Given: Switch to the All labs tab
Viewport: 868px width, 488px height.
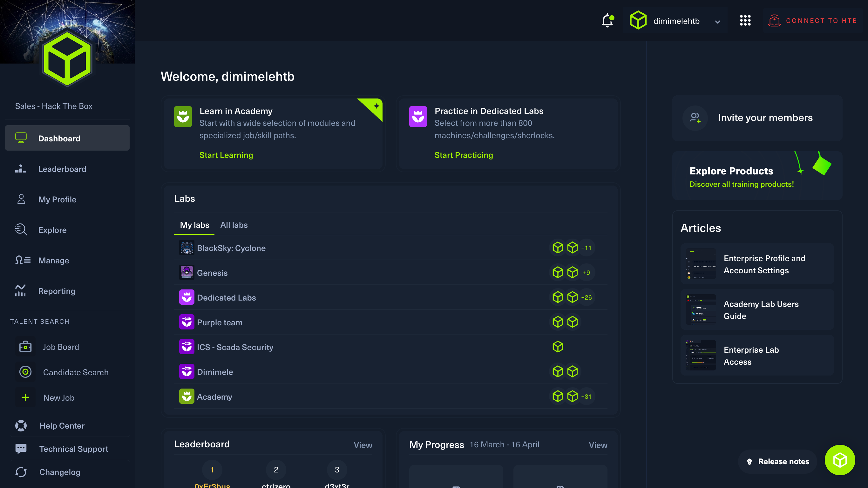Looking at the screenshot, I should click(234, 225).
